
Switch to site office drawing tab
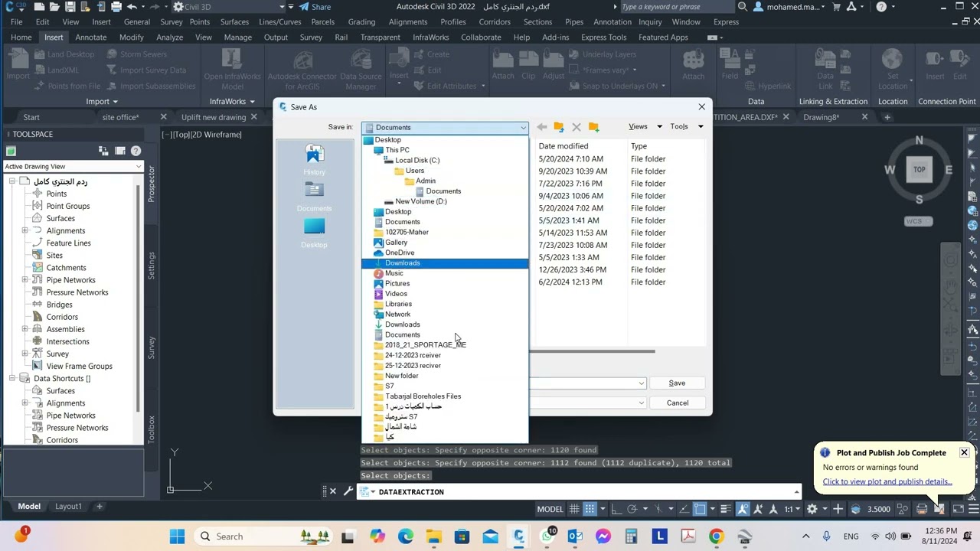(x=121, y=117)
